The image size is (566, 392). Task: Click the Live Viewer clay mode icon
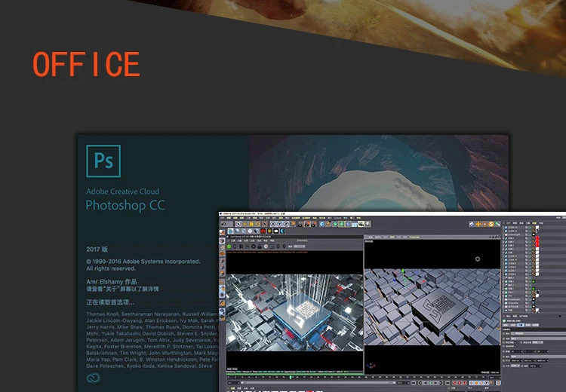[266, 247]
